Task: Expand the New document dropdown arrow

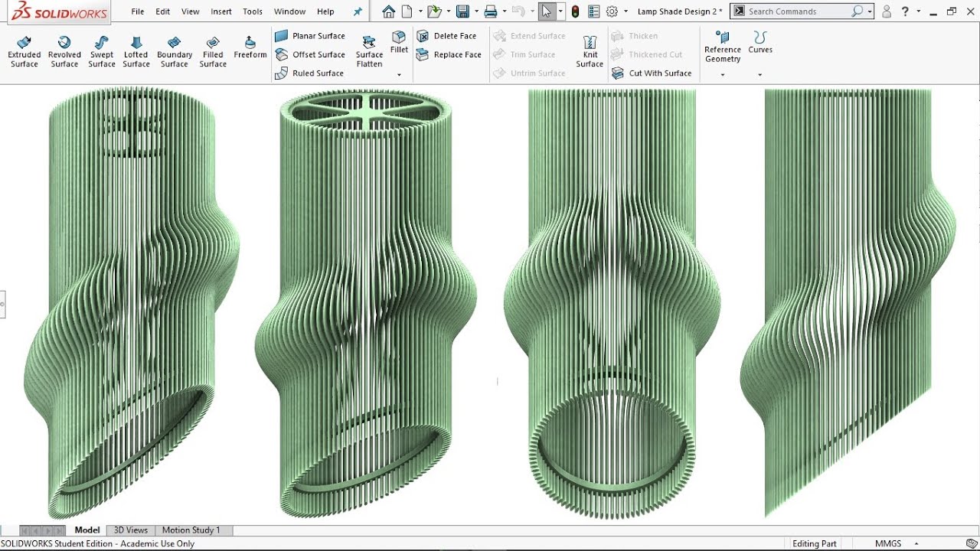Action: (x=420, y=11)
